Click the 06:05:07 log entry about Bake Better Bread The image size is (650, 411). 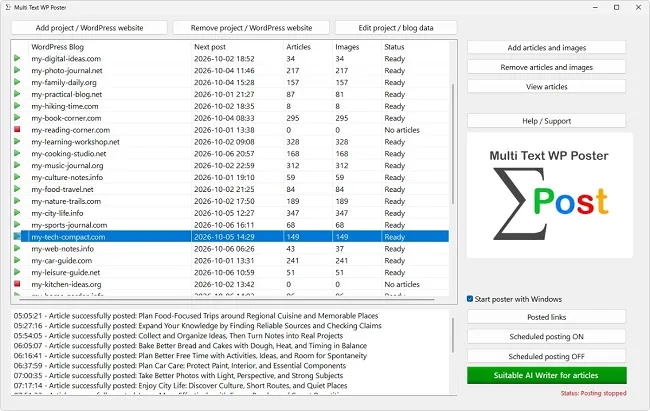190,345
